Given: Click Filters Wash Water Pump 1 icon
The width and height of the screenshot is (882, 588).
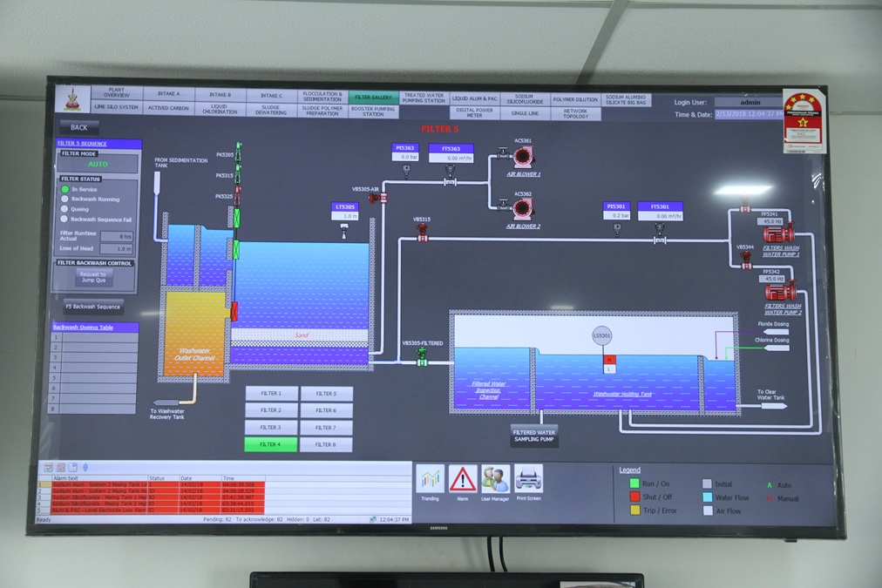Looking at the screenshot, I should point(777,233).
